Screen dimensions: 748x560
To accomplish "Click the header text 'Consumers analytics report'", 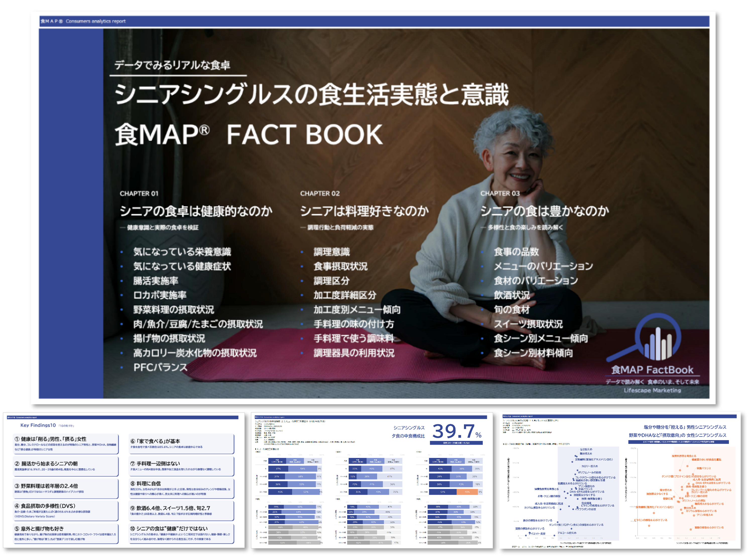I will tap(96, 21).
